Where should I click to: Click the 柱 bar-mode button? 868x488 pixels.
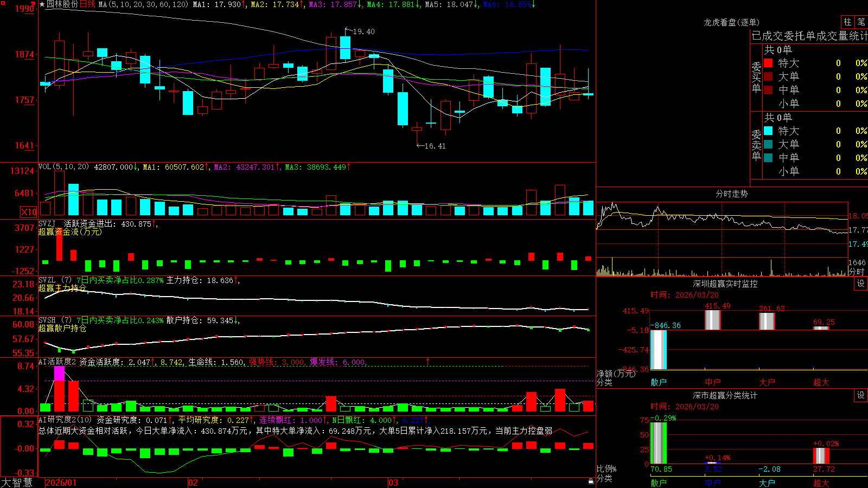click(x=847, y=22)
